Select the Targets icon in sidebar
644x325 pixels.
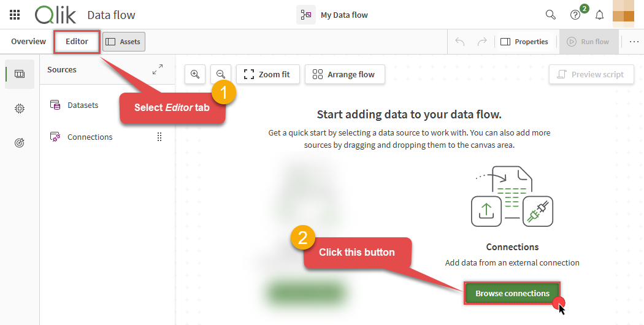pyautogui.click(x=19, y=143)
